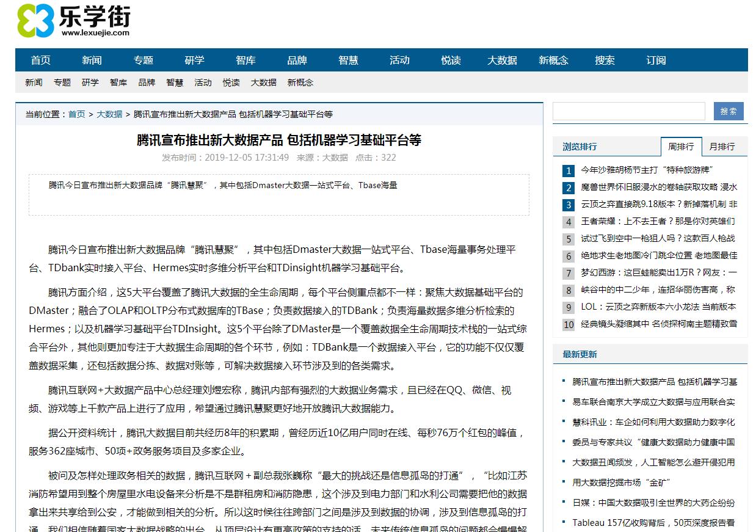Open 悦读 in the blue navigation bar
Viewport: 756px width, 532px height.
click(x=451, y=60)
